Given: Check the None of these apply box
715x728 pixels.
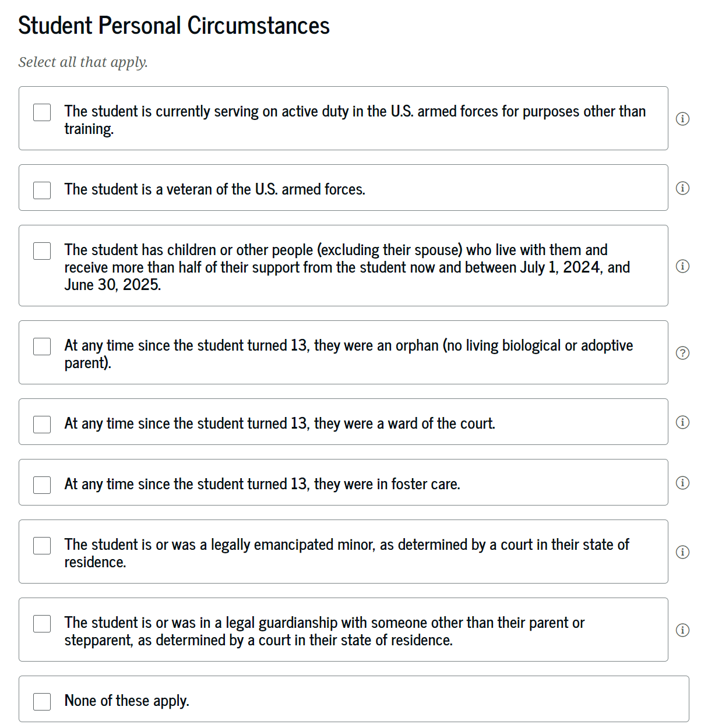Looking at the screenshot, I should tap(42, 702).
